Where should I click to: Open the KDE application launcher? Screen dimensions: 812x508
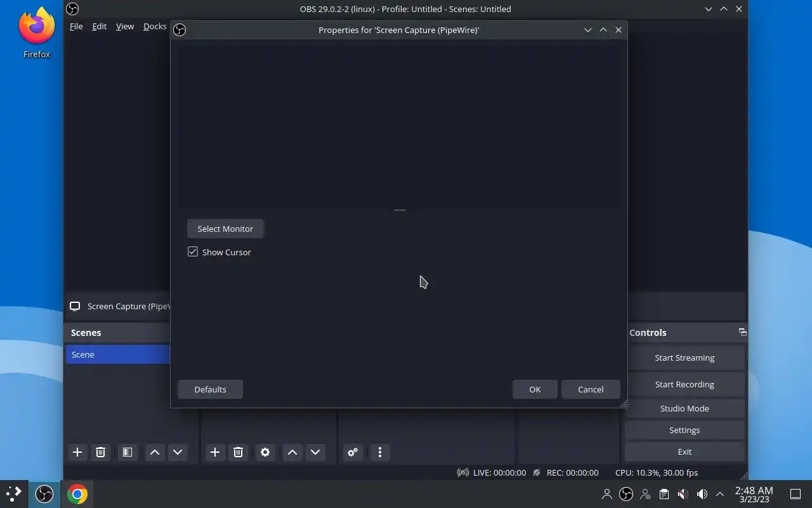tap(14, 494)
